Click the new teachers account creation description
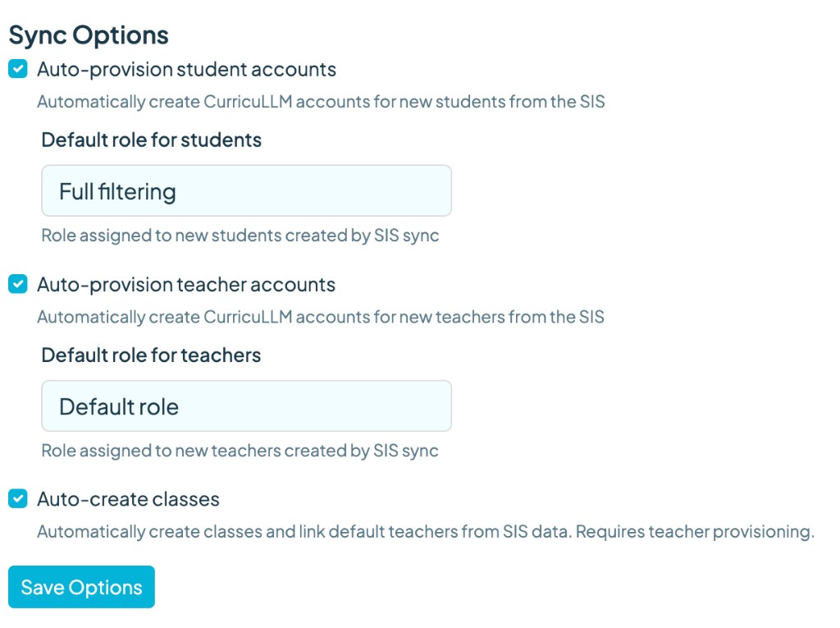Screen dimensions: 840x628 pos(321,317)
